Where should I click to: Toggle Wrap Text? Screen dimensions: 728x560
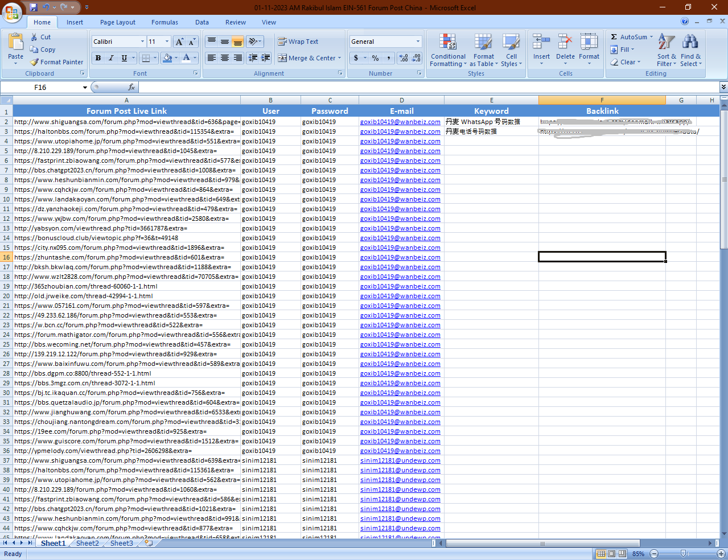tap(298, 42)
